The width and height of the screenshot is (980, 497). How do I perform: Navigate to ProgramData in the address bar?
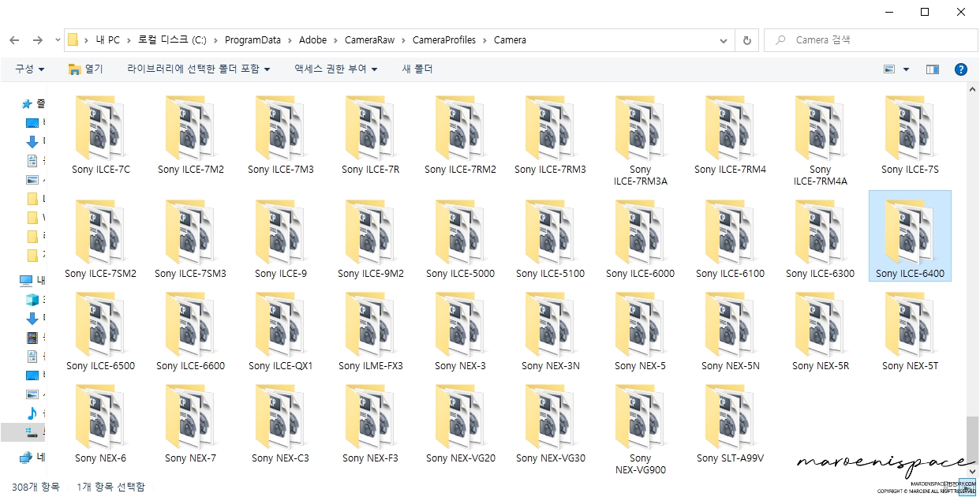click(x=252, y=40)
